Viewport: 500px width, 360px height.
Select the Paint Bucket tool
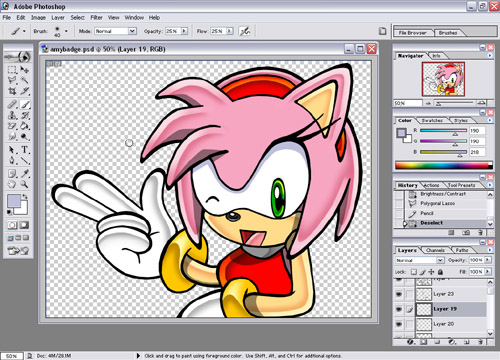[x=24, y=126]
